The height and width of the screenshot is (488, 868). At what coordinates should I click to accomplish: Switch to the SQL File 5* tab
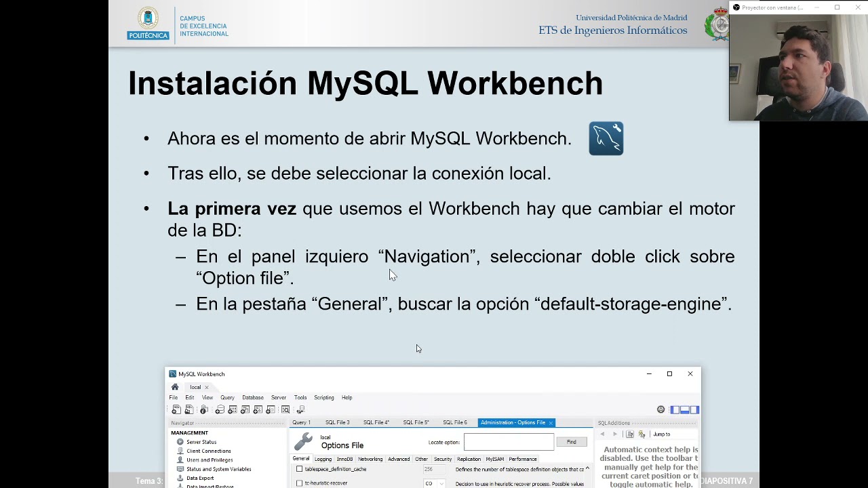pyautogui.click(x=416, y=422)
